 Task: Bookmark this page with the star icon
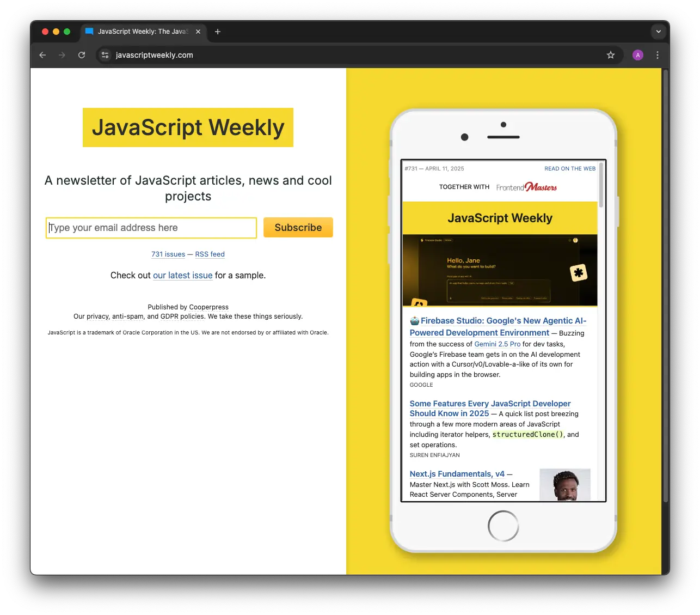611,55
